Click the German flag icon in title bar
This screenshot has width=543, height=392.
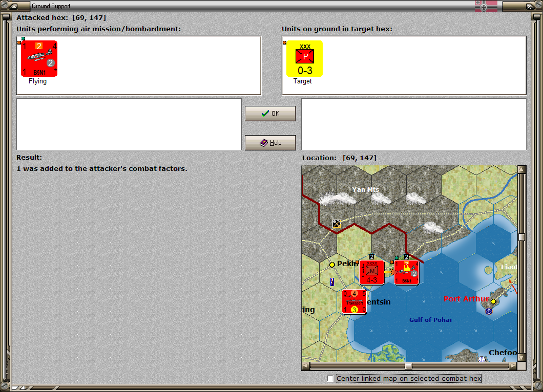pyautogui.click(x=486, y=6)
